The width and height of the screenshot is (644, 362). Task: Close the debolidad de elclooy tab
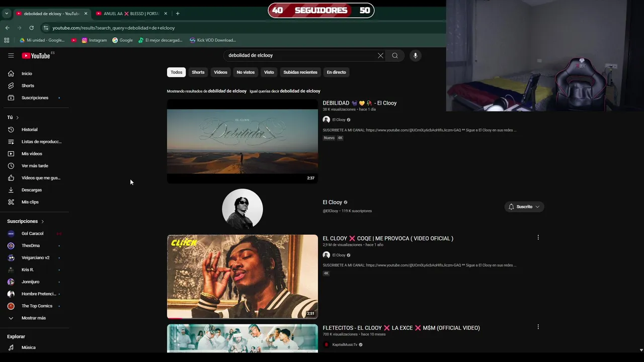pos(86,14)
